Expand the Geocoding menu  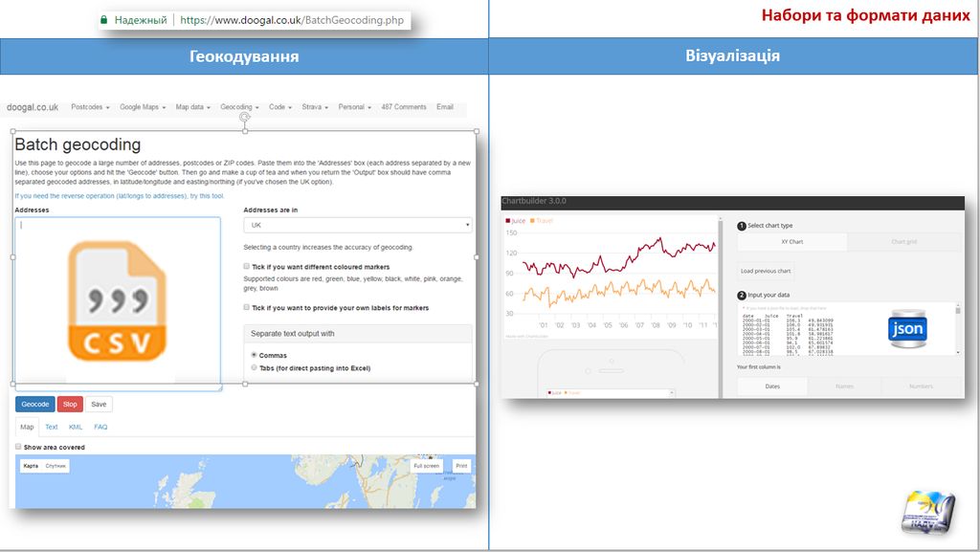[x=239, y=107]
